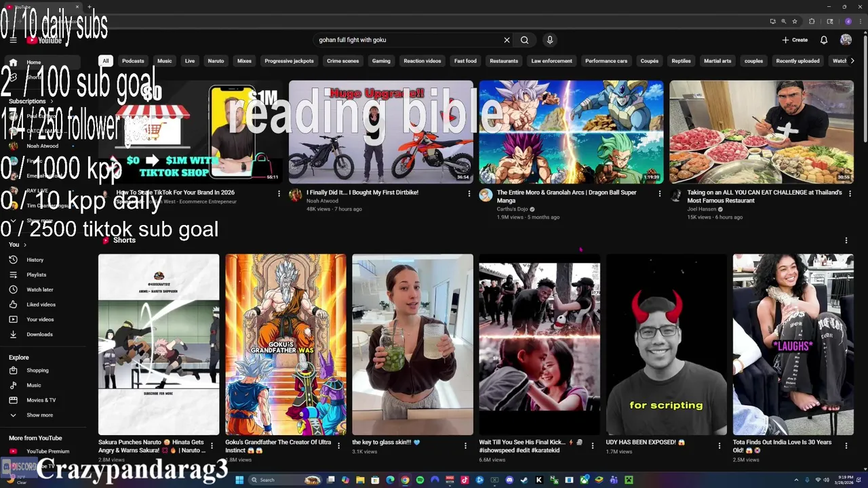Image resolution: width=868 pixels, height=488 pixels.
Task: Open Shorts shelf three-dot menu
Action: click(846, 241)
